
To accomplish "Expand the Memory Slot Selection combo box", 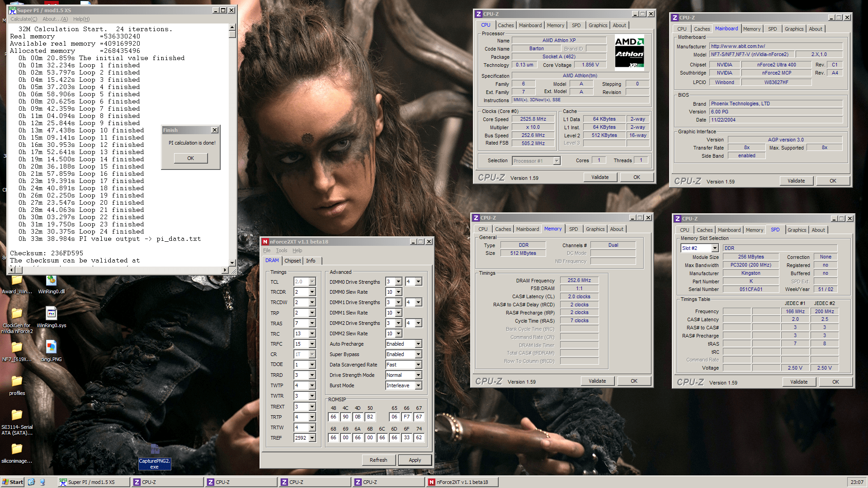I will (715, 248).
